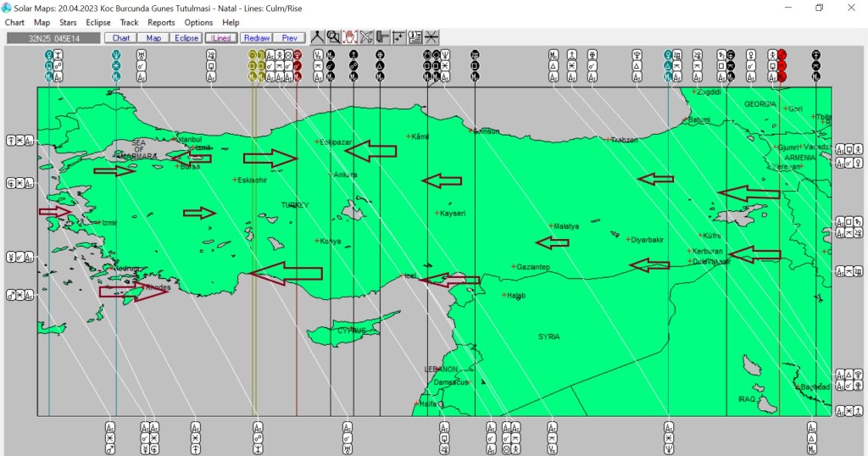Click the Eclipse button left of Lines
The image size is (868, 456).
tap(186, 38)
